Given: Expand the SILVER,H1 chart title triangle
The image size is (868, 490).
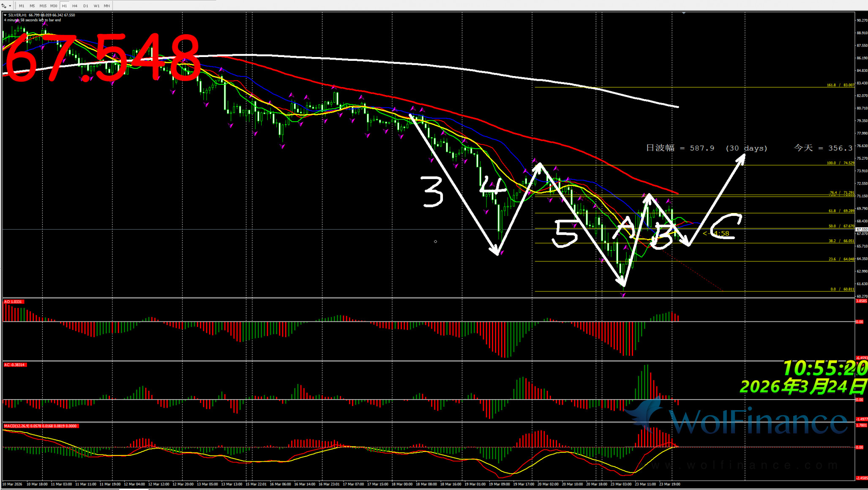Looking at the screenshot, I should [5, 15].
